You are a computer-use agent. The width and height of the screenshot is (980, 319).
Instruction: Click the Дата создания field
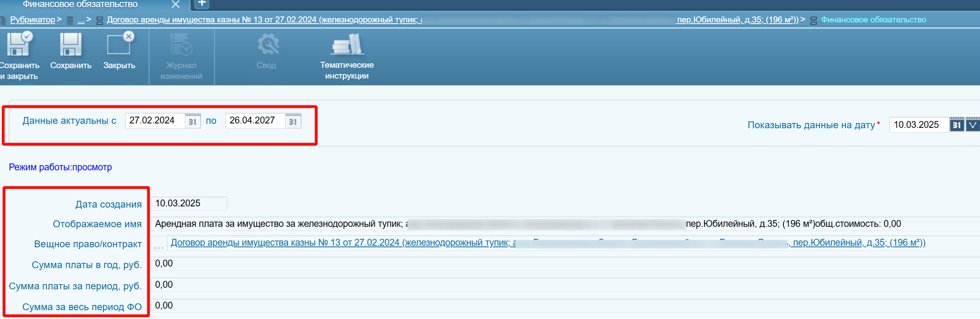tap(189, 204)
